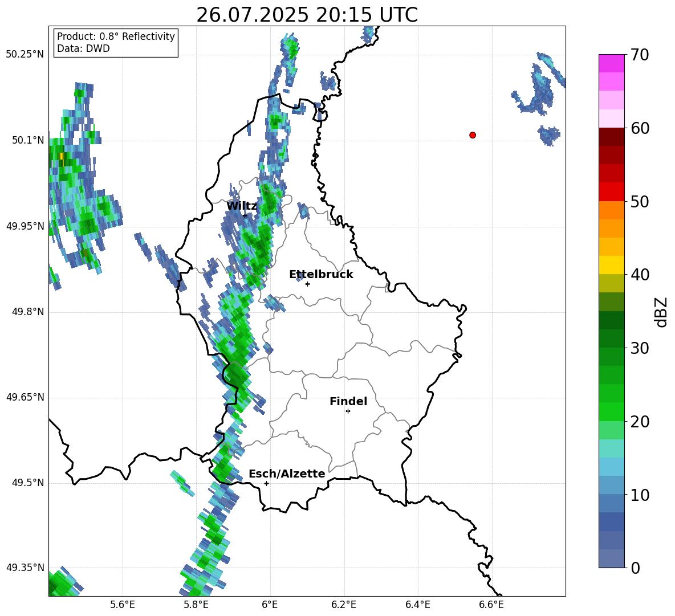
Task: Click the 50.1°N latitude label
Action: pyautogui.click(x=28, y=140)
